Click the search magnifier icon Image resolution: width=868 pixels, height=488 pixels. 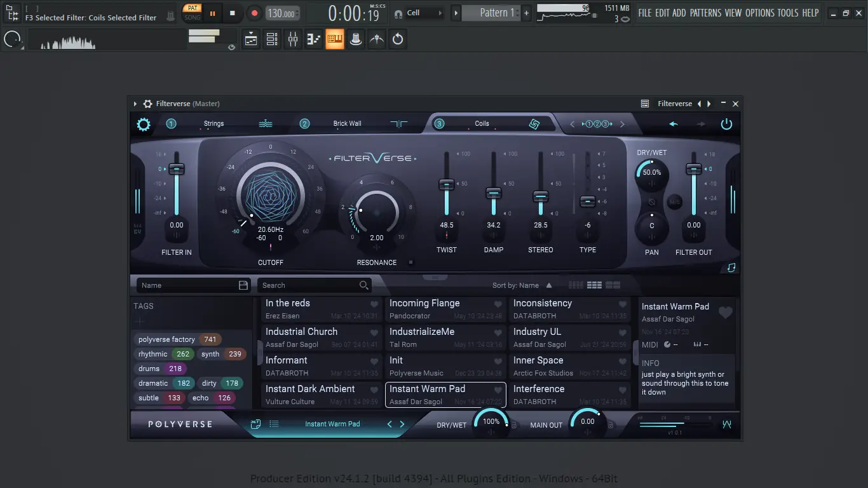(x=364, y=285)
